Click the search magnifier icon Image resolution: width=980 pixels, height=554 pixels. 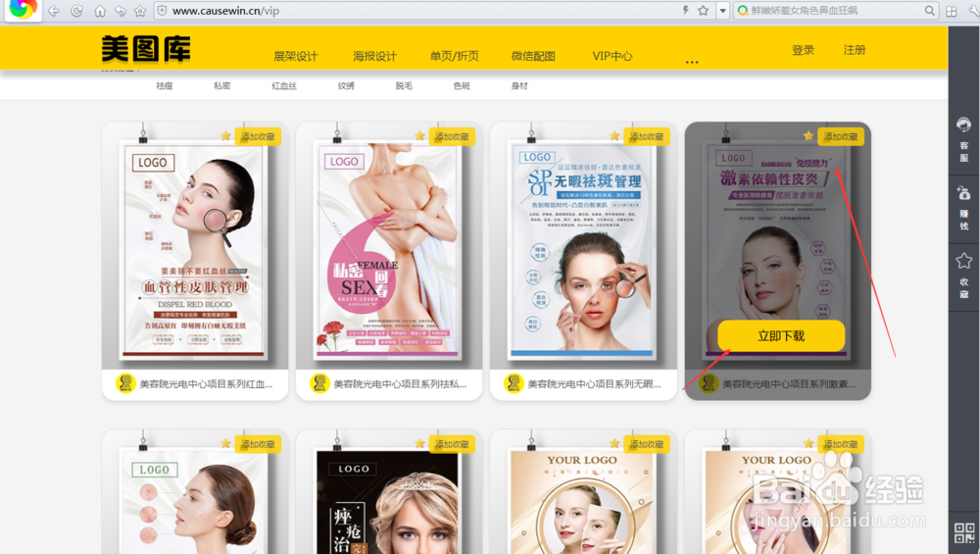coord(929,10)
